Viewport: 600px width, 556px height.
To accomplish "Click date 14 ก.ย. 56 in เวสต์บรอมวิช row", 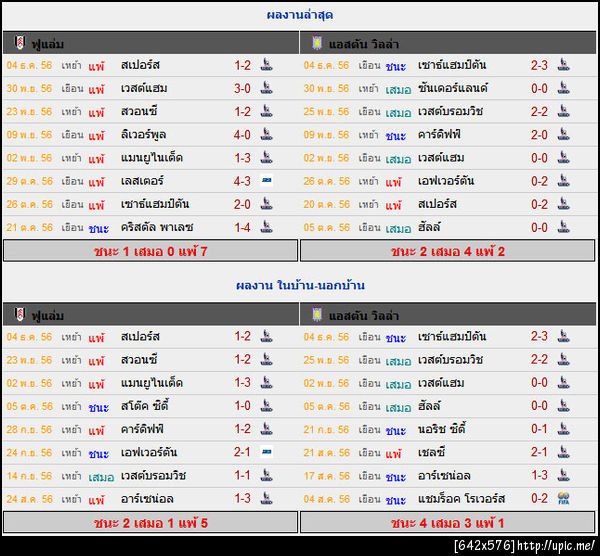I will 29,476.
